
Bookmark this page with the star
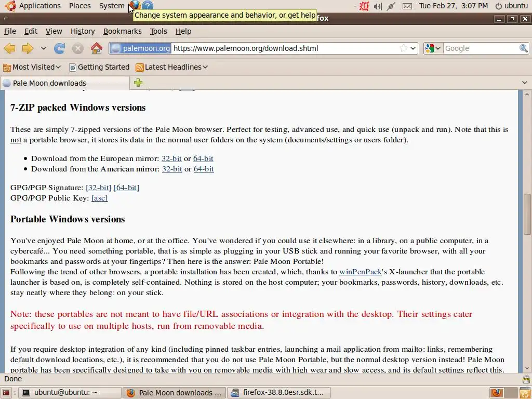(x=403, y=48)
